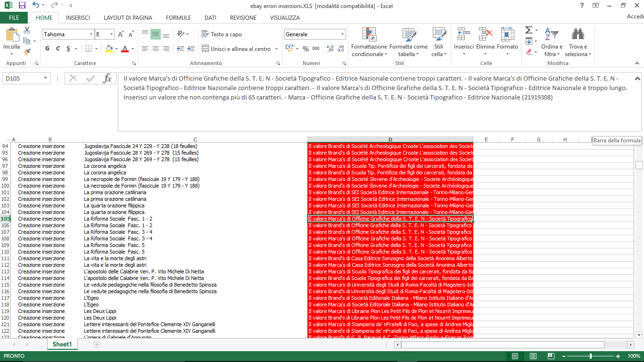Increase the font size
The width and height of the screenshot is (644, 362).
click(121, 34)
